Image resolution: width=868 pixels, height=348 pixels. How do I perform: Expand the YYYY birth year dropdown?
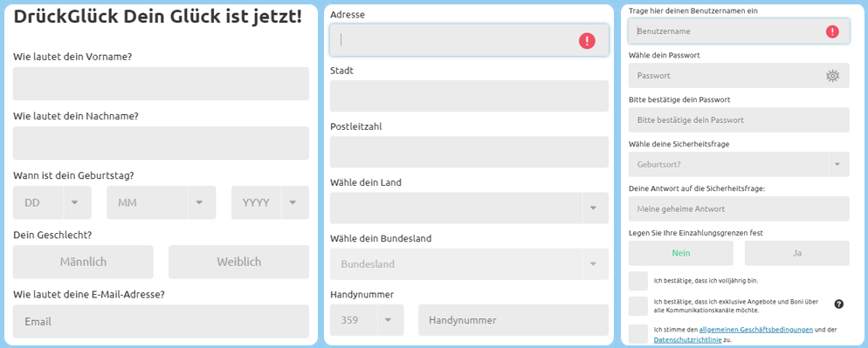coord(270,202)
